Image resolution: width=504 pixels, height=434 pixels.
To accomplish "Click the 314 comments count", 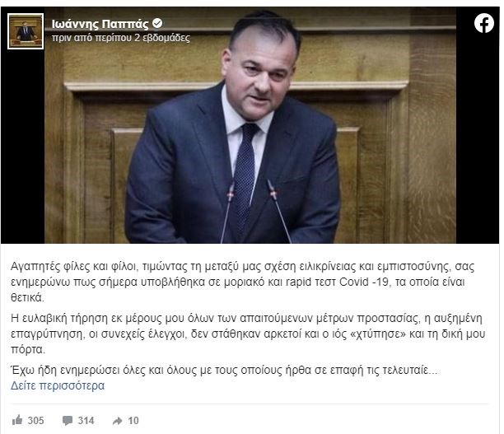I will (86, 421).
